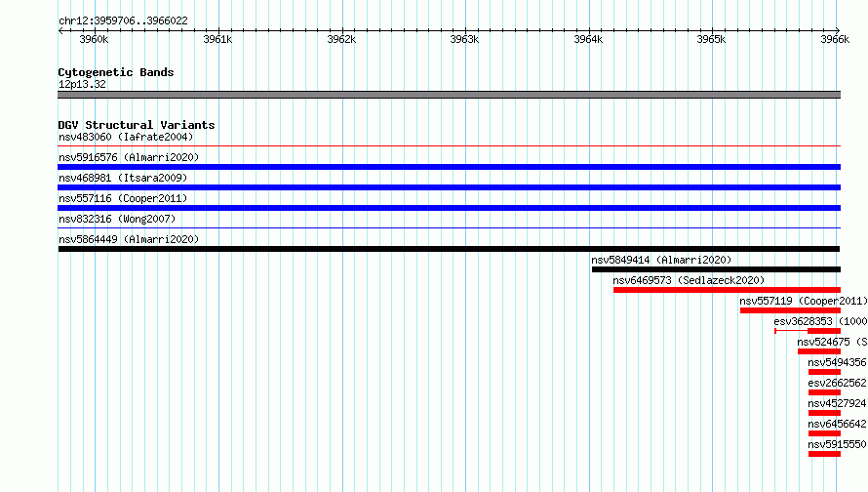Click the red bar under nsv4527924
The height and width of the screenshot is (492, 868).
click(824, 413)
